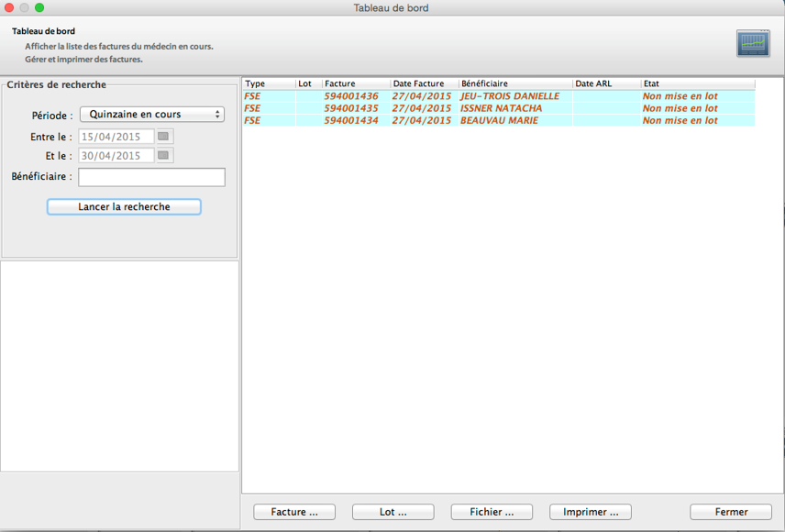
Task: Select invoice row for ISSNER NATACHA
Action: [500, 108]
